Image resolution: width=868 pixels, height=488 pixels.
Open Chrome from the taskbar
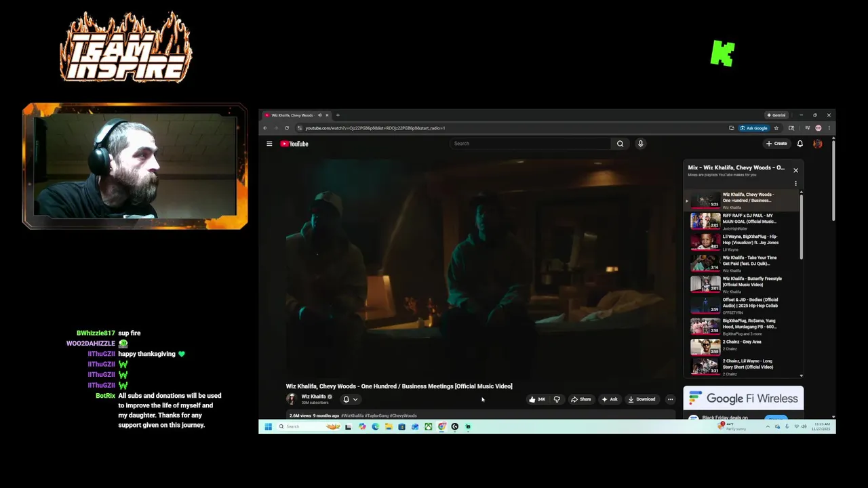441,426
